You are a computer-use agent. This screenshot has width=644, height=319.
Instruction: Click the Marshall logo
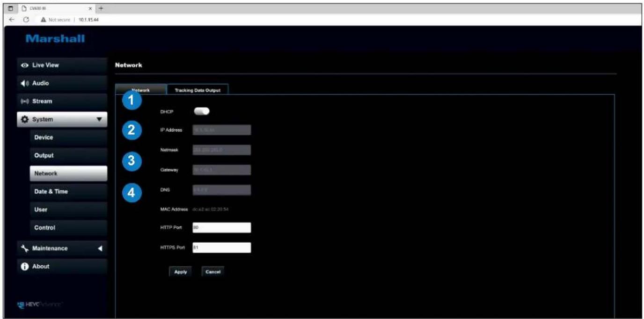point(55,38)
